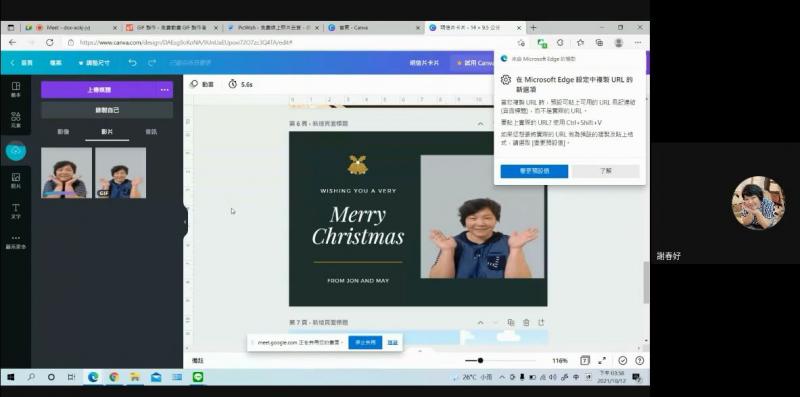Open the LINE app from the taskbar
This screenshot has height=397, width=800.
click(198, 377)
